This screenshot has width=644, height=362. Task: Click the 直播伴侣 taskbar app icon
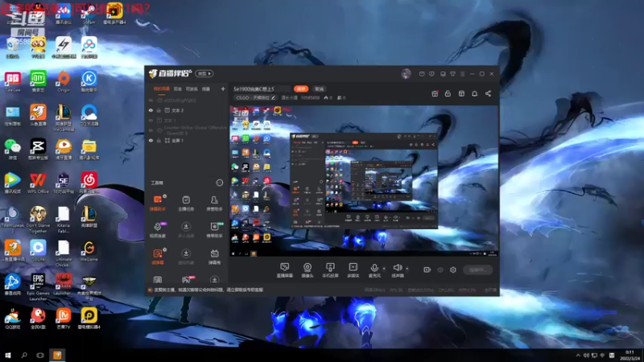(57, 355)
